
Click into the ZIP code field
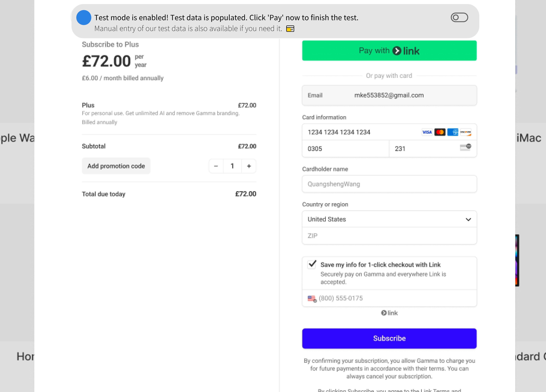pos(389,236)
